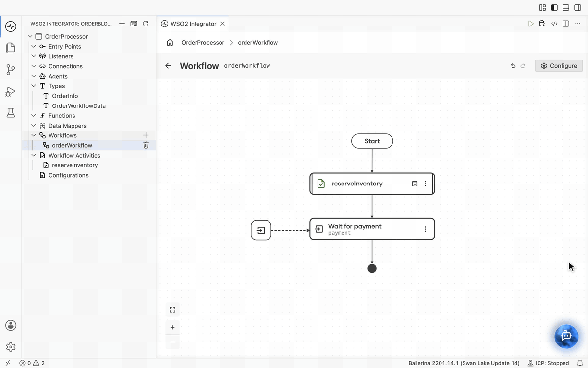Collapse the Functions section
The image size is (588, 368).
pyautogui.click(x=34, y=115)
